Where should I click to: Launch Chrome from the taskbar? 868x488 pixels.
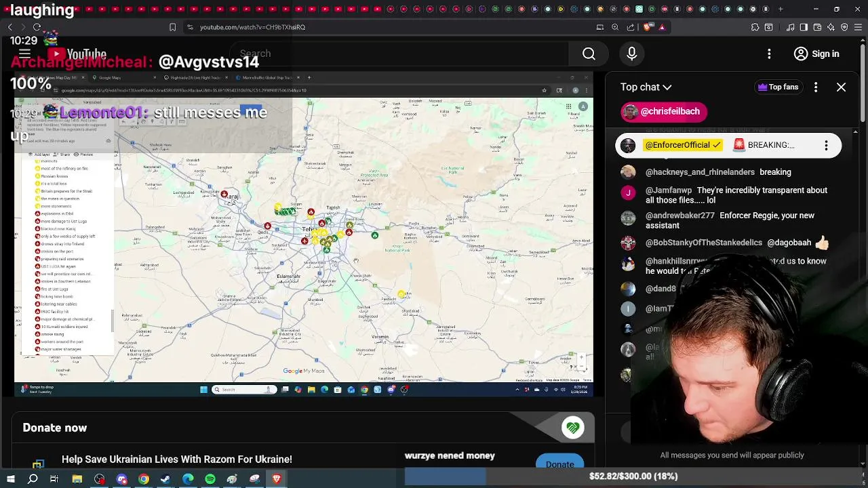pos(144,479)
